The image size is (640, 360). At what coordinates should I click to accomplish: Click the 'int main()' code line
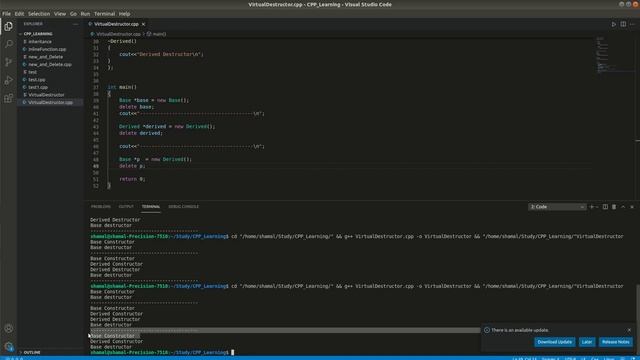tap(122, 87)
